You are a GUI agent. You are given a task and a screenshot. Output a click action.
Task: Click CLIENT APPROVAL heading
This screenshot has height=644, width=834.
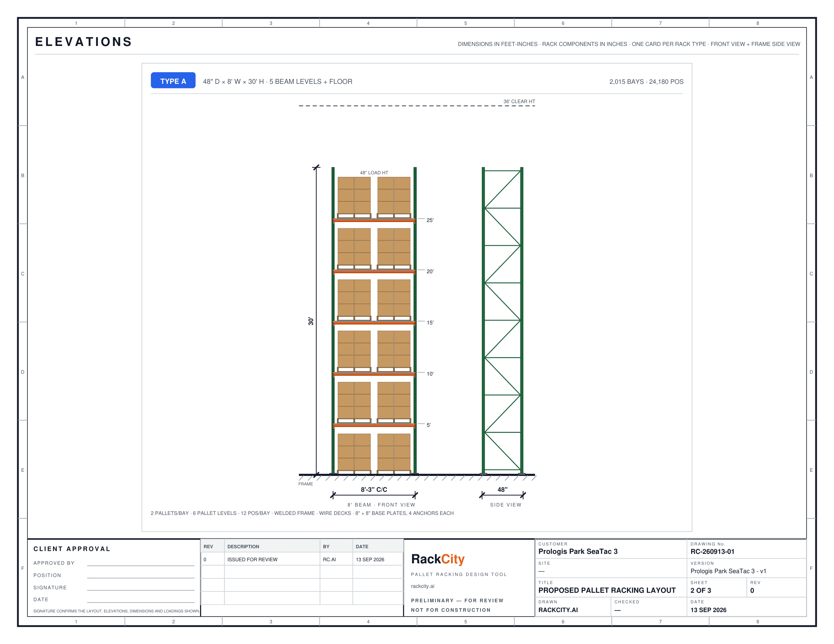point(72,549)
